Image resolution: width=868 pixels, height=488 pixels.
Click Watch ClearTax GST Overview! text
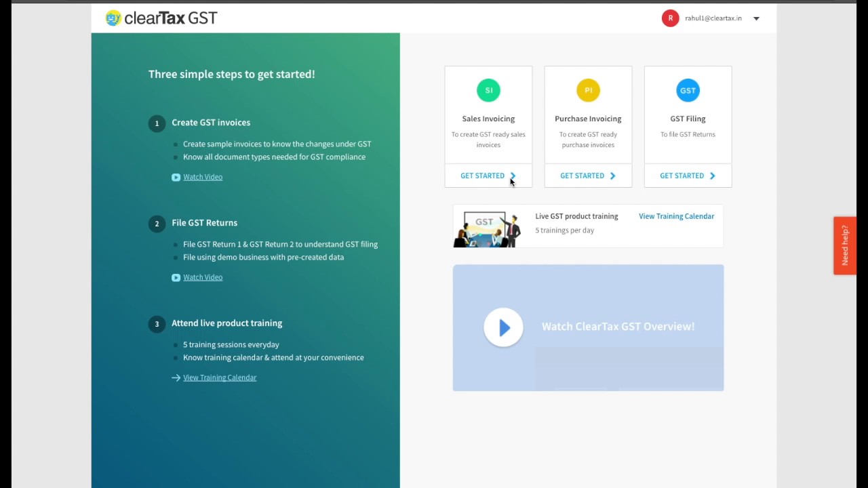618,327
